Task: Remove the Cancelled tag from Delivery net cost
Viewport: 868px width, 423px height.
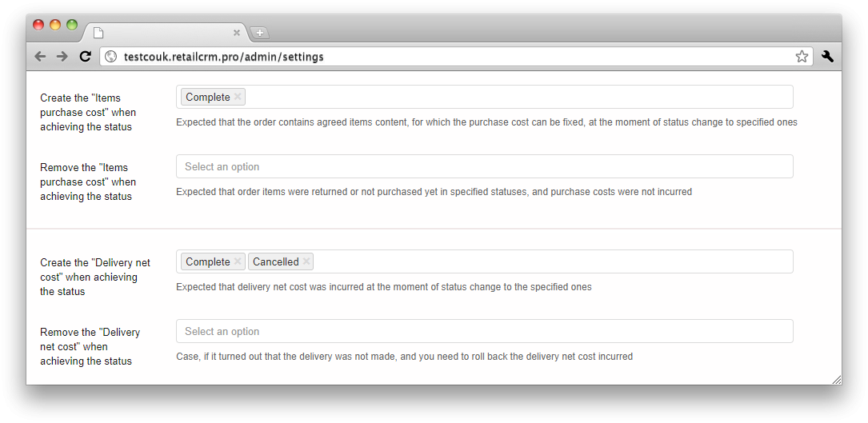Action: click(x=306, y=262)
